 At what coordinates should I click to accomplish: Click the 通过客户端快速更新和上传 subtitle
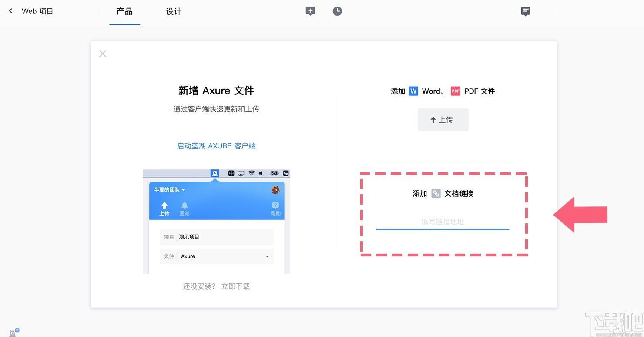coord(216,109)
